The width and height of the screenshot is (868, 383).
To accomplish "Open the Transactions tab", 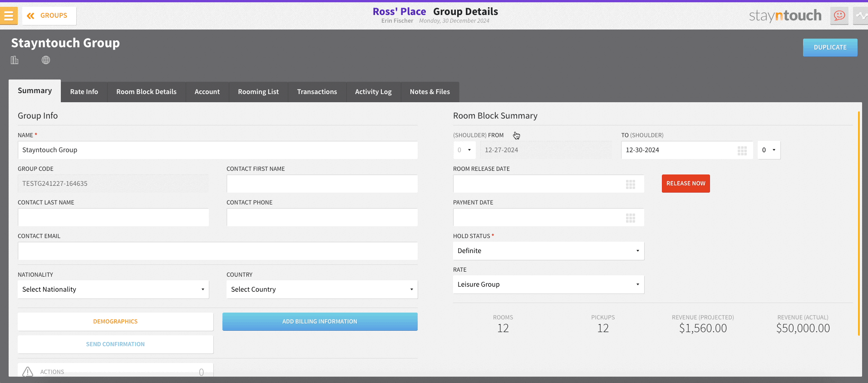I will coord(317,92).
